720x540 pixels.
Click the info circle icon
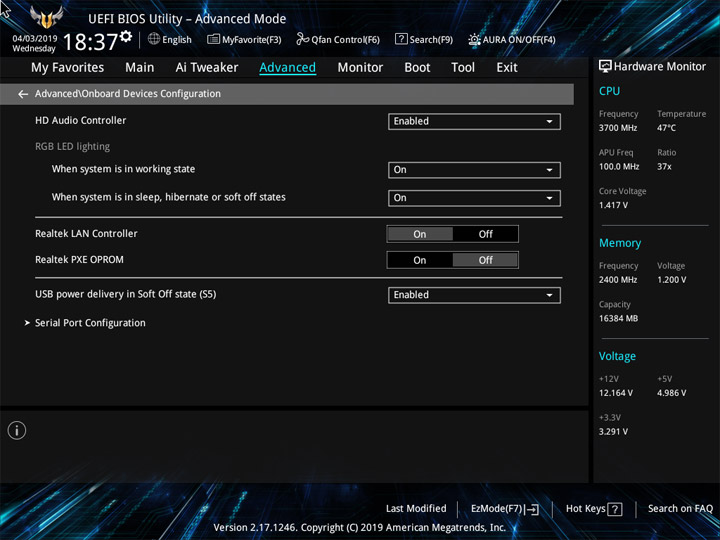[17, 431]
